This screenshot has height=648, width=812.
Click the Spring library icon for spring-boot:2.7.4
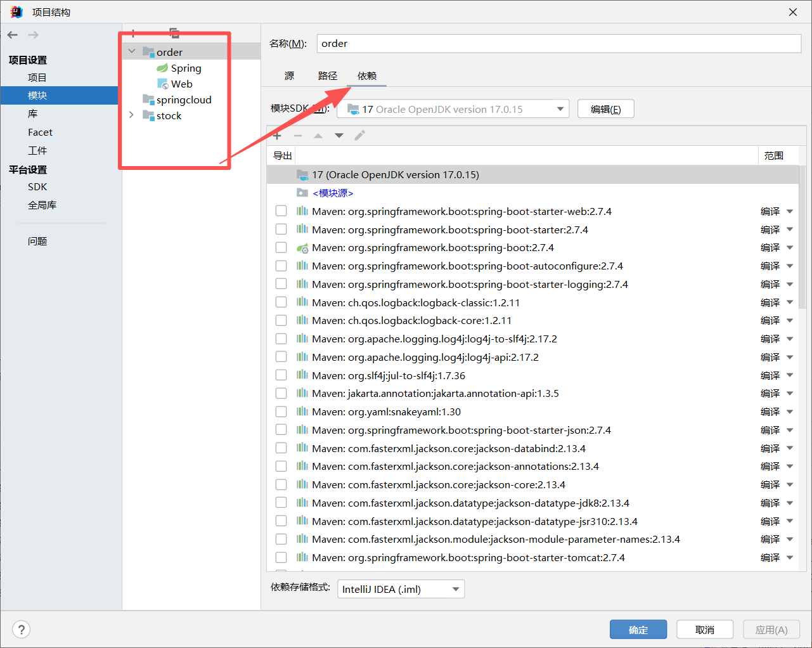302,247
